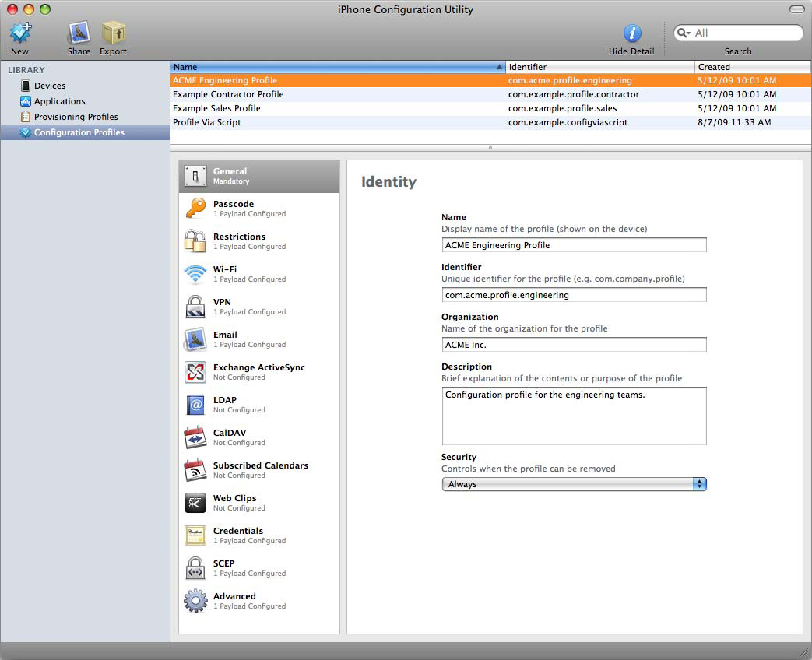The image size is (812, 660).
Task: Click the split pane divider handle dot
Action: point(490,148)
